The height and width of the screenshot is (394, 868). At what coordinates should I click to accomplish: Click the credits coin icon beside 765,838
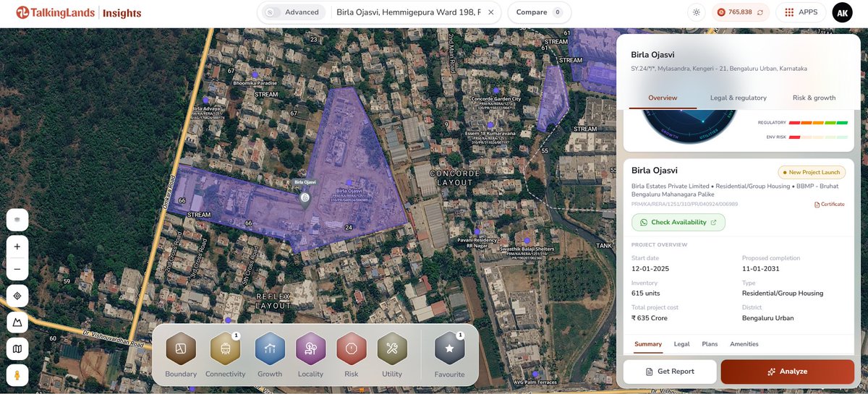tap(721, 12)
